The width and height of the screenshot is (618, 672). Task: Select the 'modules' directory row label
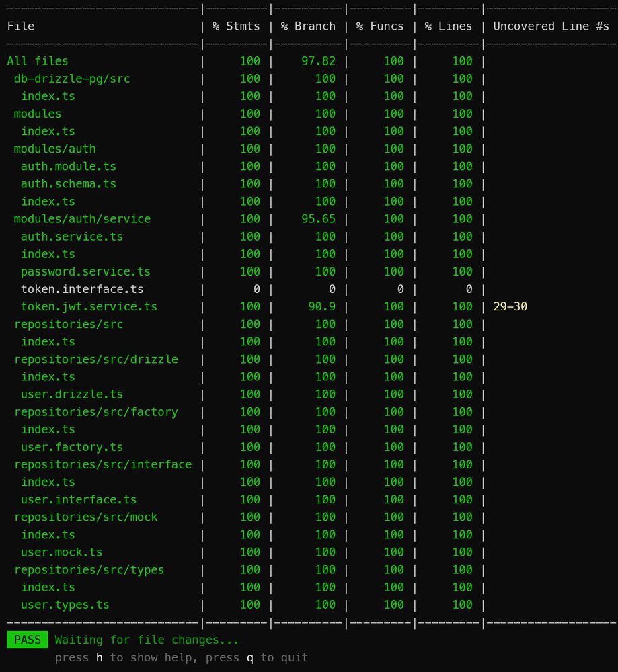tap(37, 114)
